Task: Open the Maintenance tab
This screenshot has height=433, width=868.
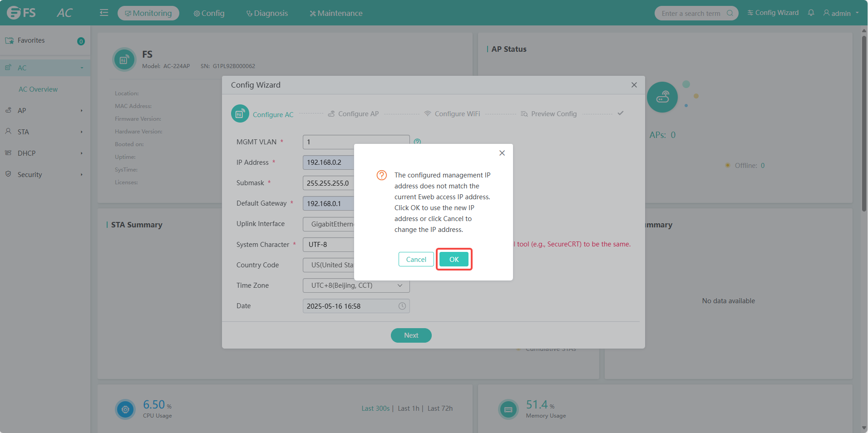Action: tap(336, 13)
